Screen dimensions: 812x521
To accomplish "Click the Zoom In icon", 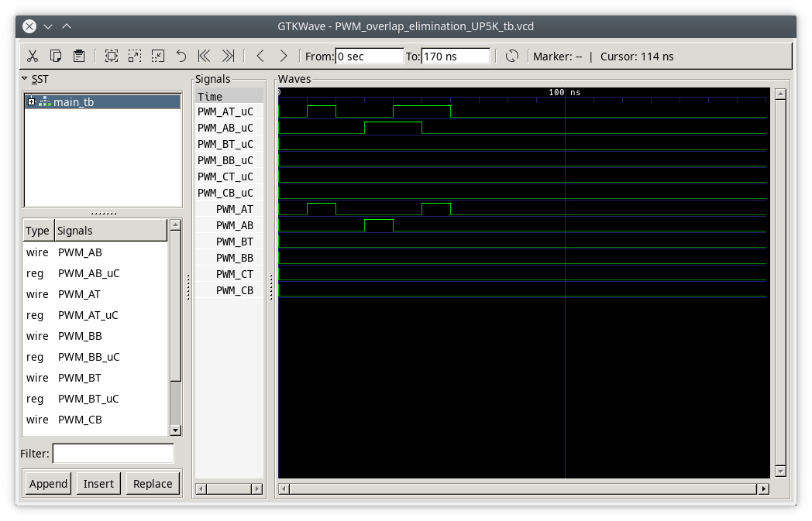I will coord(135,56).
